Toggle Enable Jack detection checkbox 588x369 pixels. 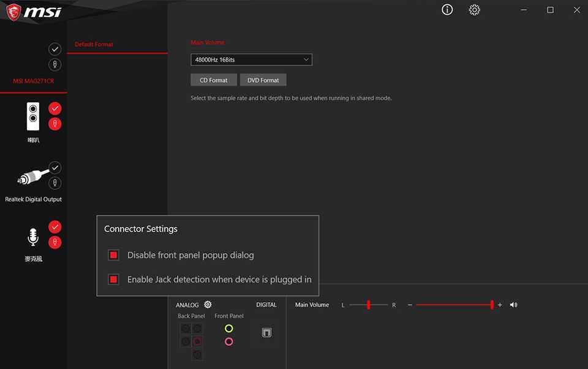113,280
